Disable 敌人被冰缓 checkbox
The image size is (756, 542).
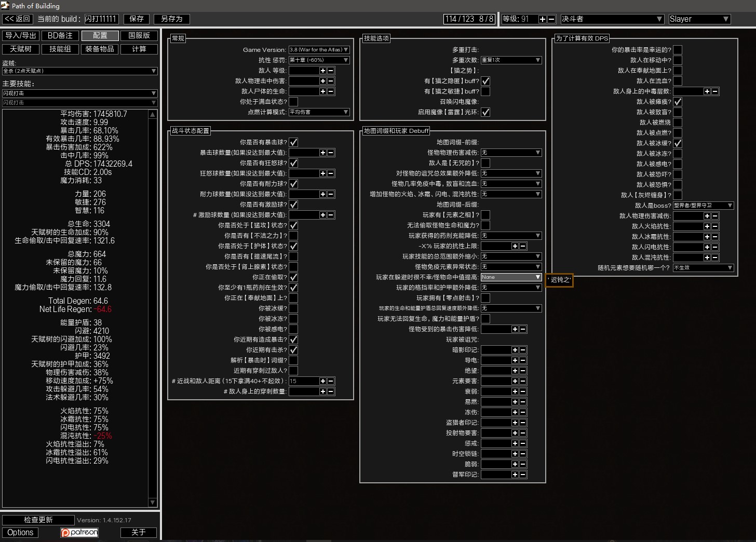click(x=678, y=143)
